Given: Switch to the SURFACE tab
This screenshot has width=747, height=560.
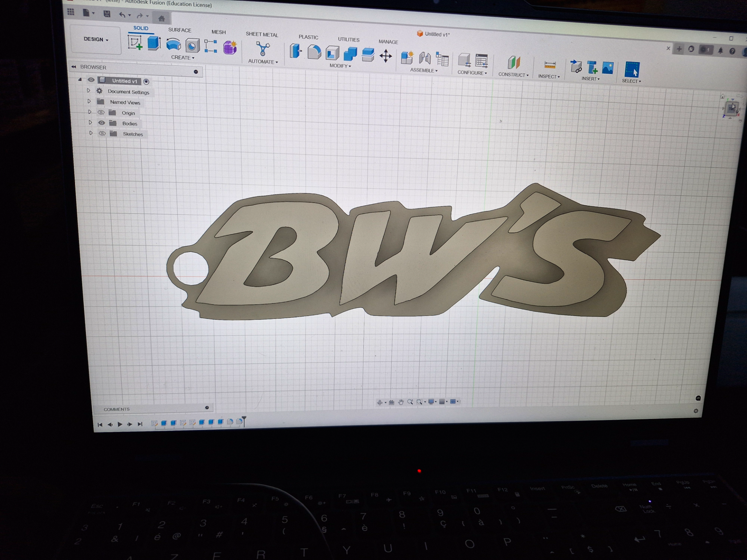Looking at the screenshot, I should tap(180, 30).
